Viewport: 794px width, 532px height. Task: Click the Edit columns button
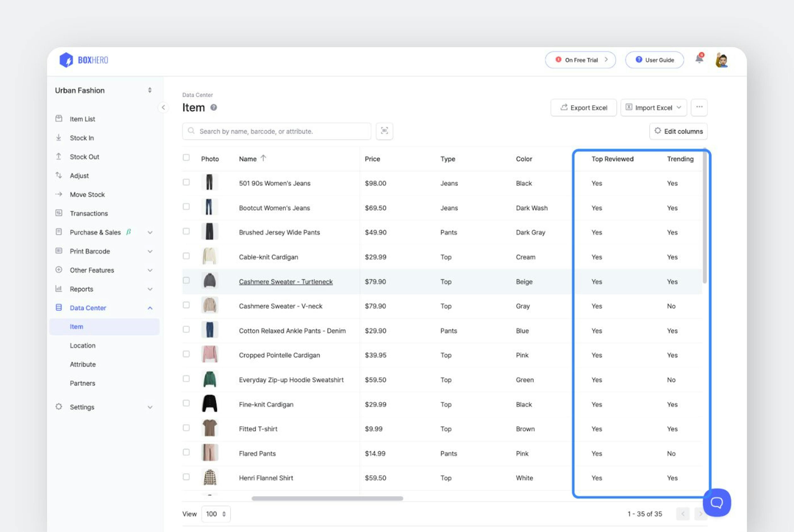pos(678,131)
